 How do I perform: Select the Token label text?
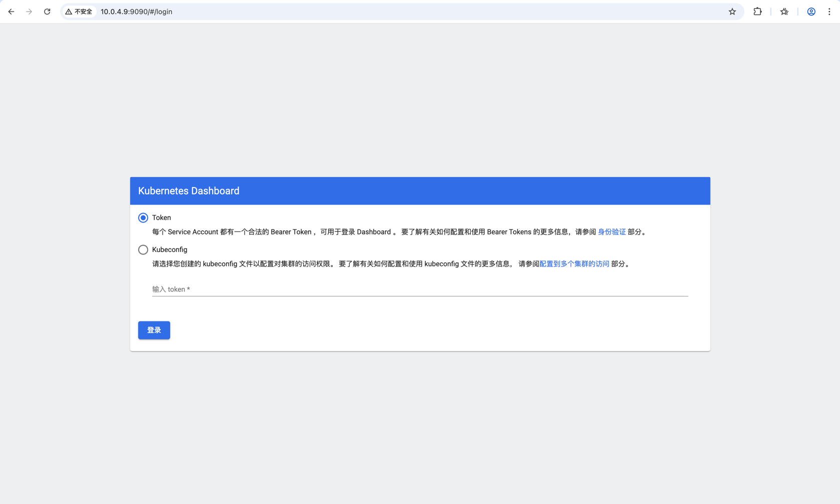pos(161,217)
